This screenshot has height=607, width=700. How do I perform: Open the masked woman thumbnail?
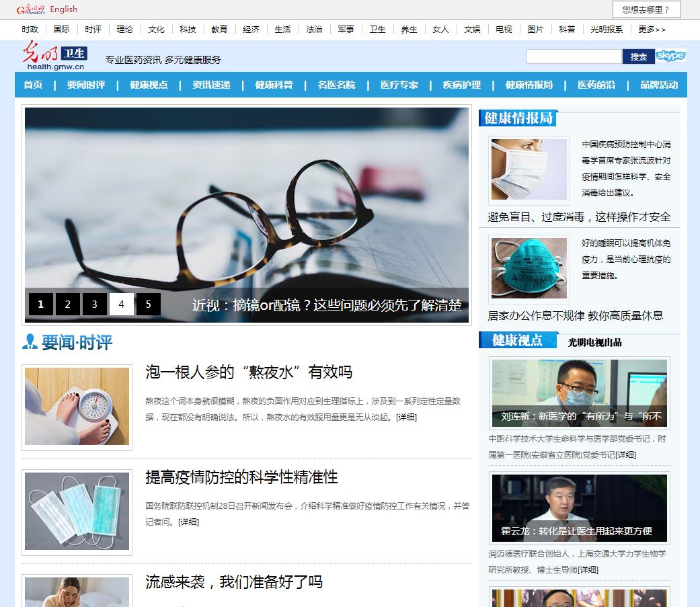pos(529,169)
